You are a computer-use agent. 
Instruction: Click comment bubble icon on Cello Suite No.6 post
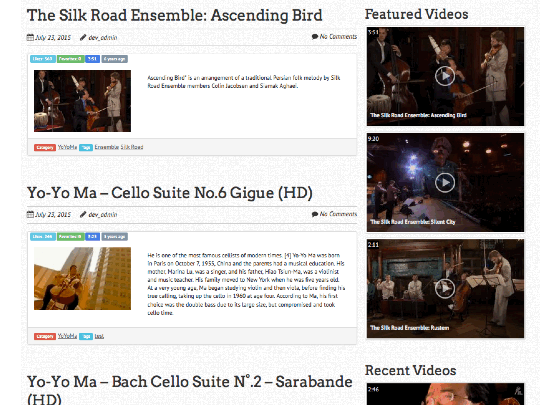[x=315, y=214]
